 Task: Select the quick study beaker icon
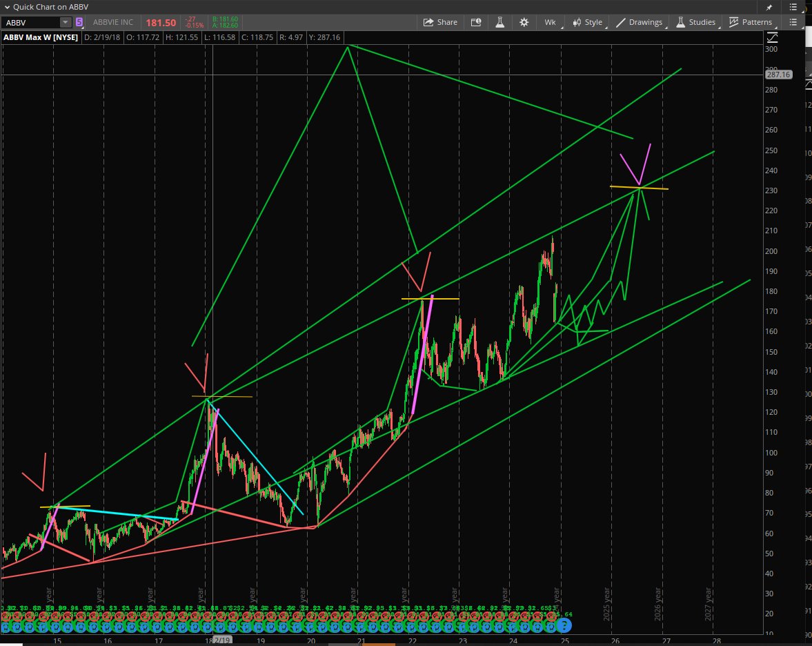(x=500, y=21)
